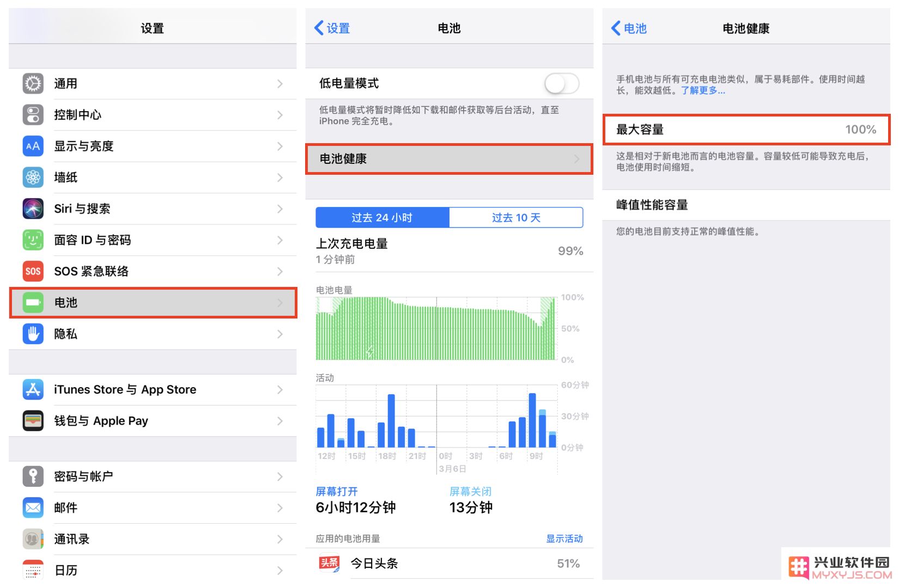
Task: Select the 屏幕打开 (screen on) stat
Action: tap(356, 501)
